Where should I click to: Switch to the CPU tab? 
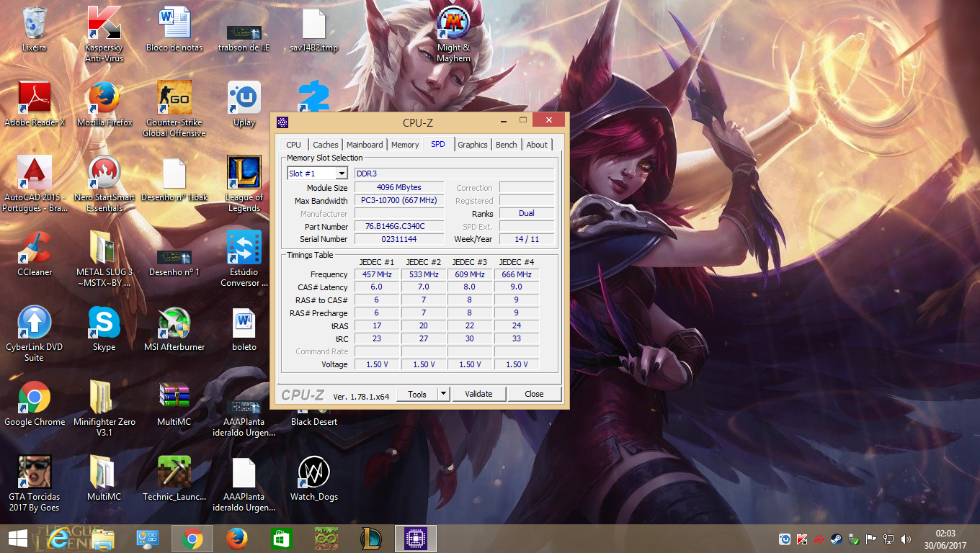pyautogui.click(x=293, y=145)
